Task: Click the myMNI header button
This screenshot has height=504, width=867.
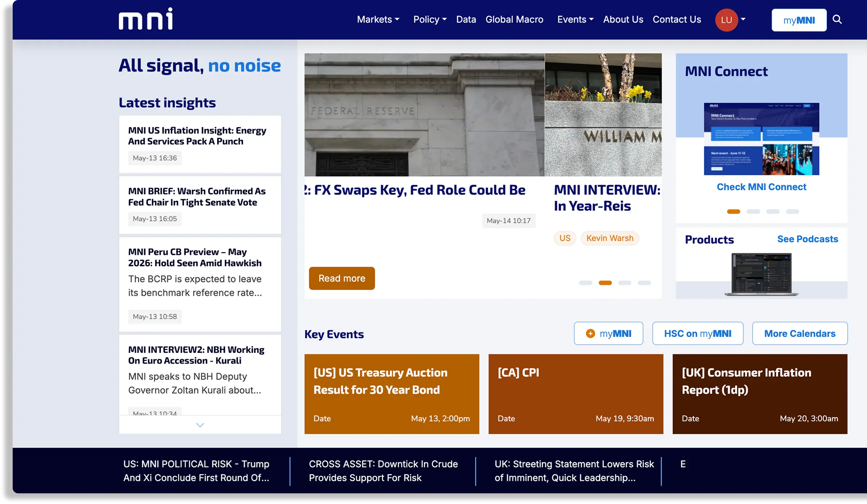Action: coord(799,20)
